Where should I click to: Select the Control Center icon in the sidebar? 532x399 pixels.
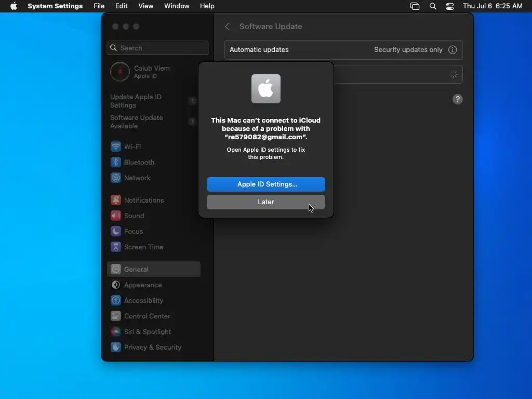coord(116,316)
